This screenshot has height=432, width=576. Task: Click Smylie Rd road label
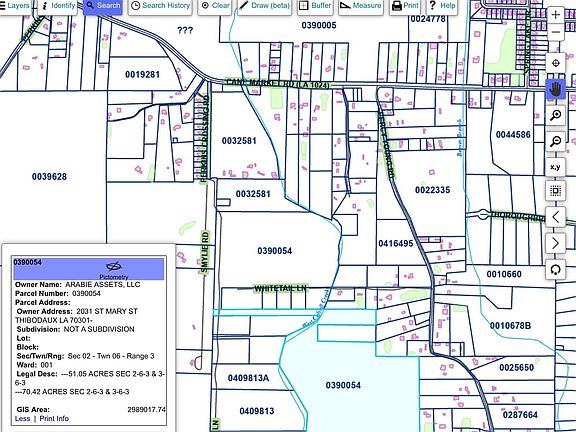pos(205,252)
